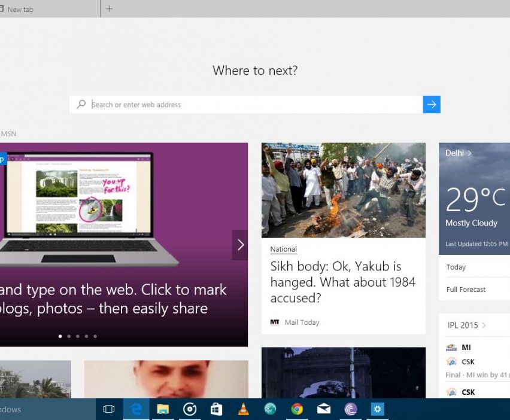The image size is (510, 420).
Task: Open Google Chrome from the taskbar
Action: [296, 409]
